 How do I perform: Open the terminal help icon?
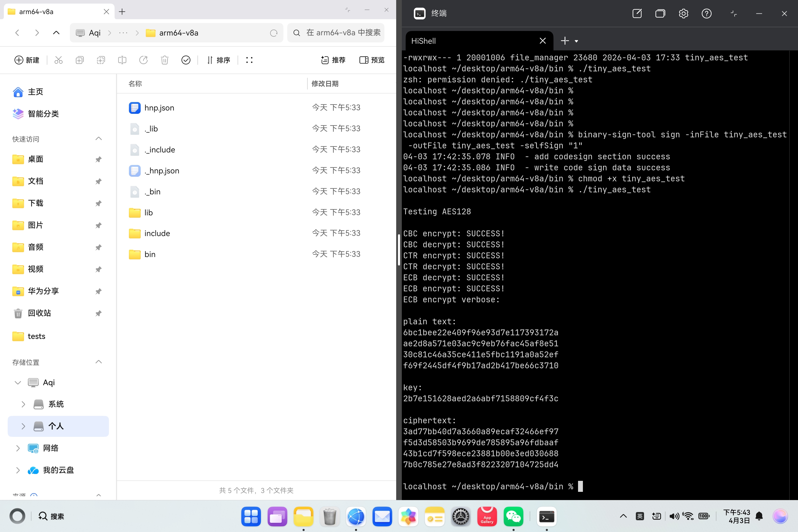coord(706,14)
